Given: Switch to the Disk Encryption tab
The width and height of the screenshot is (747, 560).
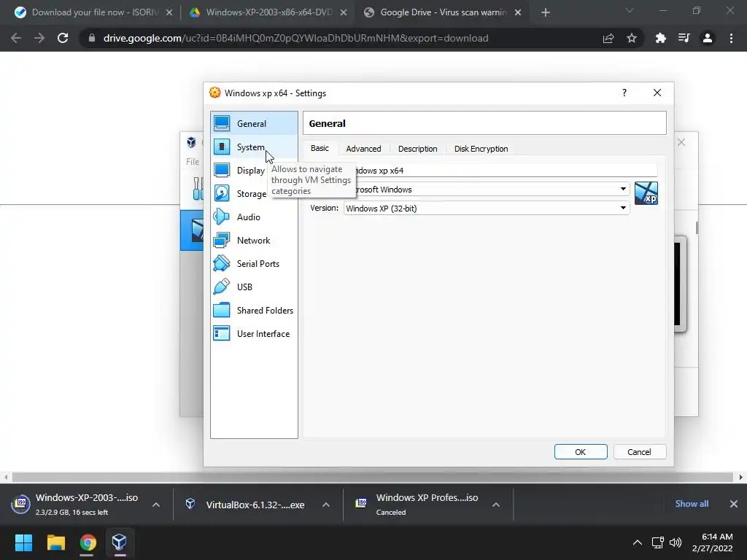Looking at the screenshot, I should (481, 149).
